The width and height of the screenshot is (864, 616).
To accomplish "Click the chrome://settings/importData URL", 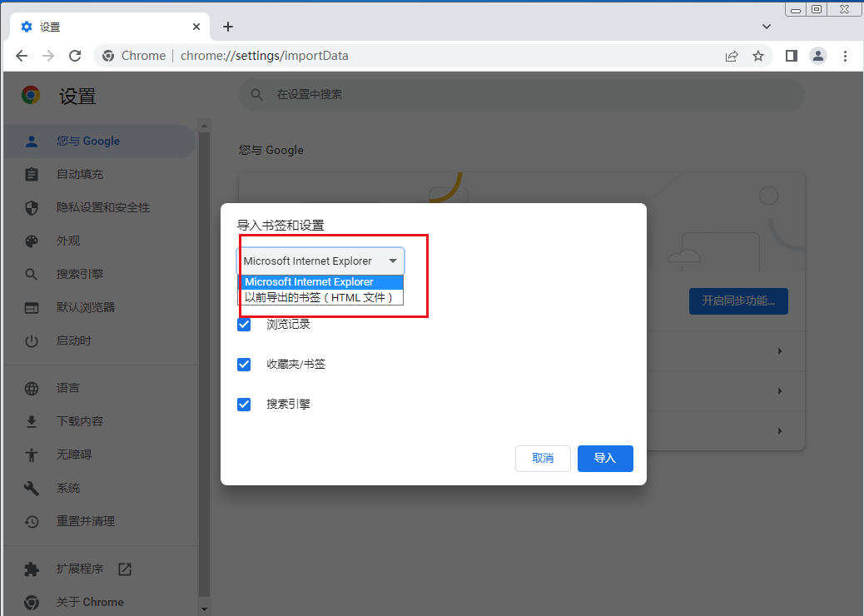I will pos(265,56).
